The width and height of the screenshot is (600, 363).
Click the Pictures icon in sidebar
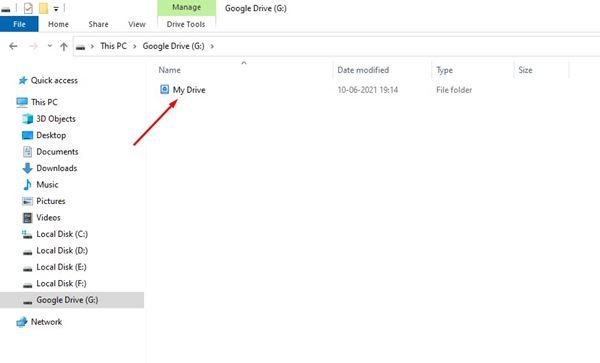[x=28, y=201]
